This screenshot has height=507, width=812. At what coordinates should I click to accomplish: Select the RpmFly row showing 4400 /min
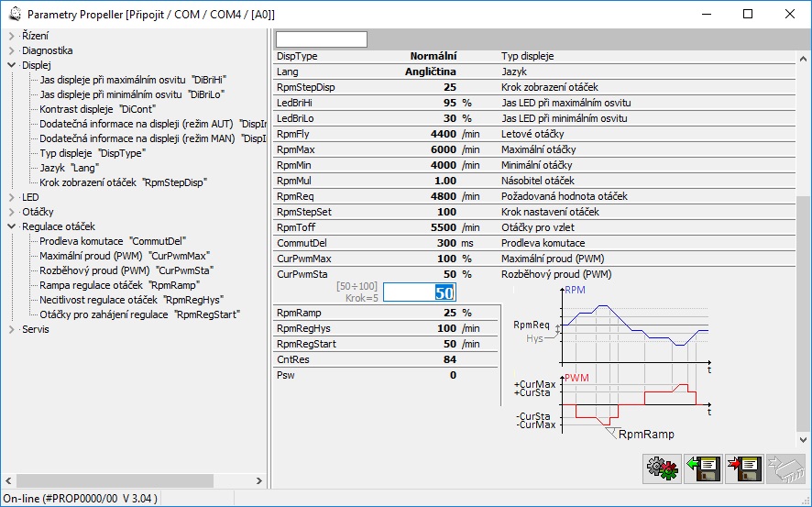pyautogui.click(x=534, y=134)
